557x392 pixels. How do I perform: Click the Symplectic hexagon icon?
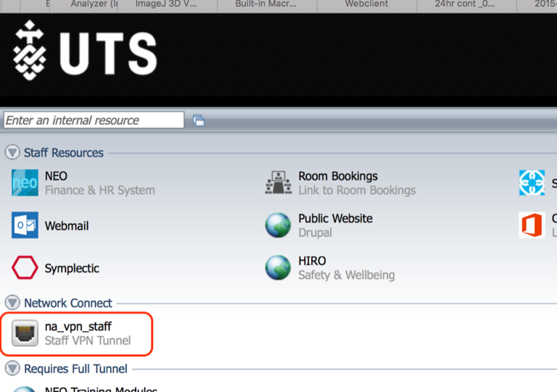(x=25, y=268)
